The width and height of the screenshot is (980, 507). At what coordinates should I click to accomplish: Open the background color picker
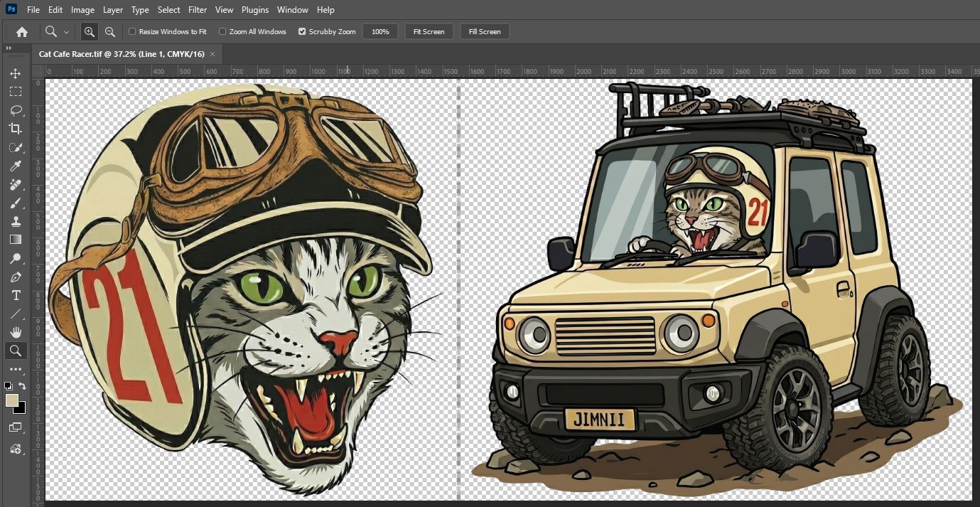(21, 409)
